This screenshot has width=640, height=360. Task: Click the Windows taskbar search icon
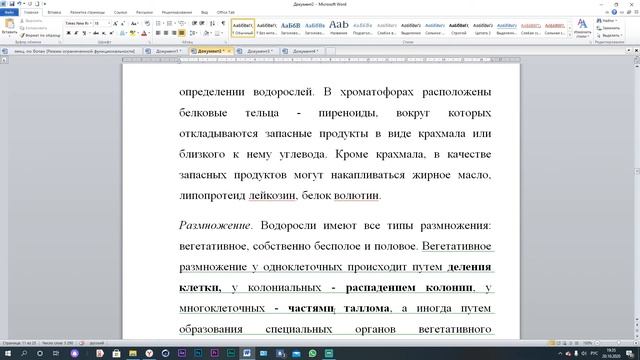[x=24, y=353]
